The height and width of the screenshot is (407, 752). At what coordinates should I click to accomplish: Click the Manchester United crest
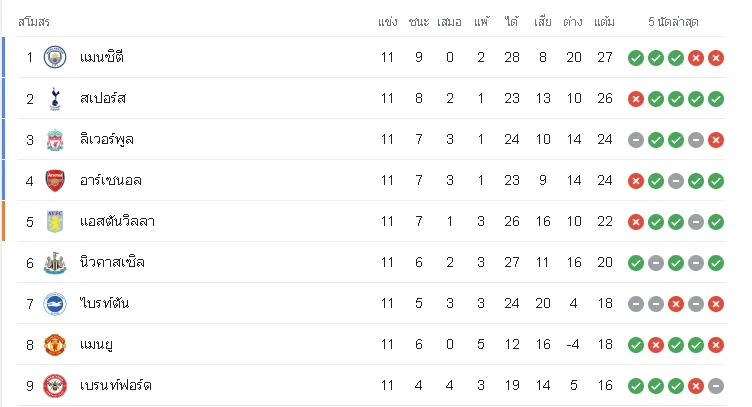tap(55, 345)
